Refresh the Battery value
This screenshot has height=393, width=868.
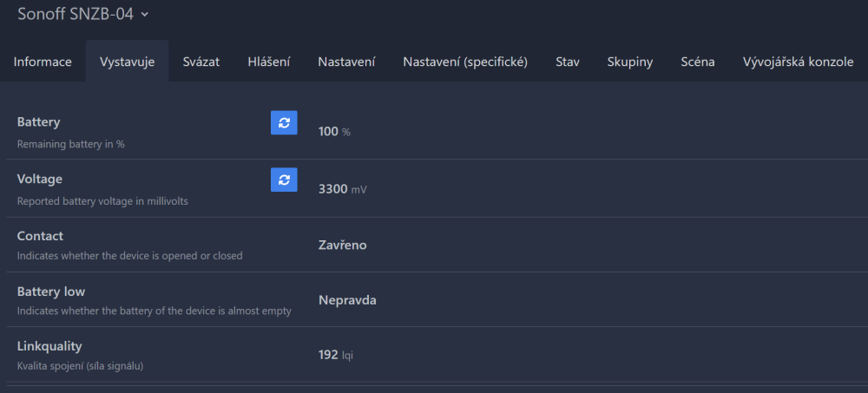point(284,123)
